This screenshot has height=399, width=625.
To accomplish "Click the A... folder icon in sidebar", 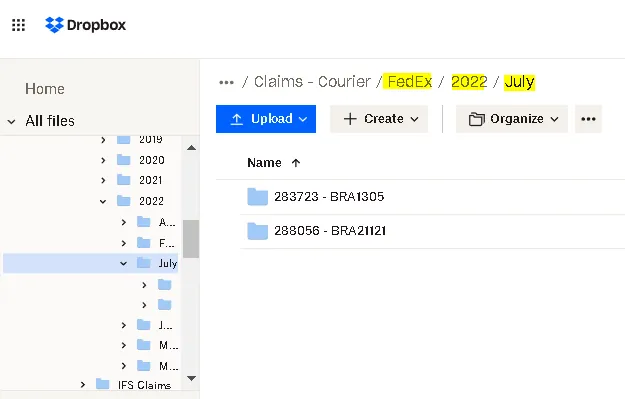I will click(143, 222).
